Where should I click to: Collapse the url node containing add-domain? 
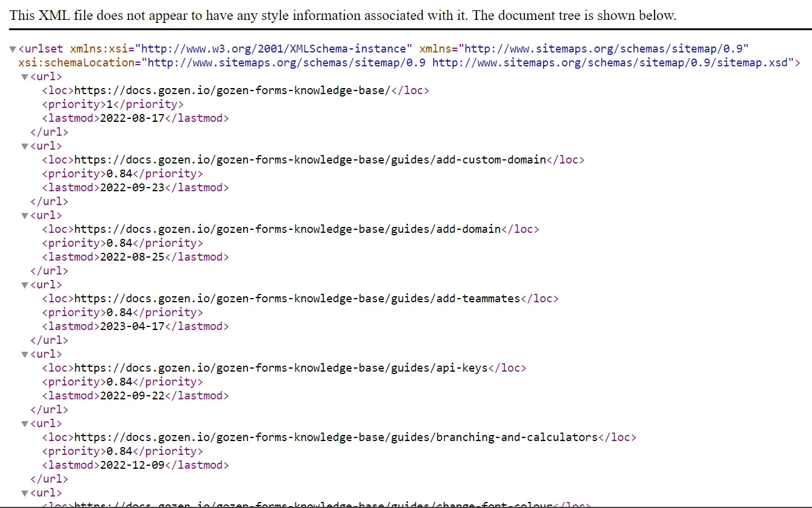pyautogui.click(x=25, y=215)
